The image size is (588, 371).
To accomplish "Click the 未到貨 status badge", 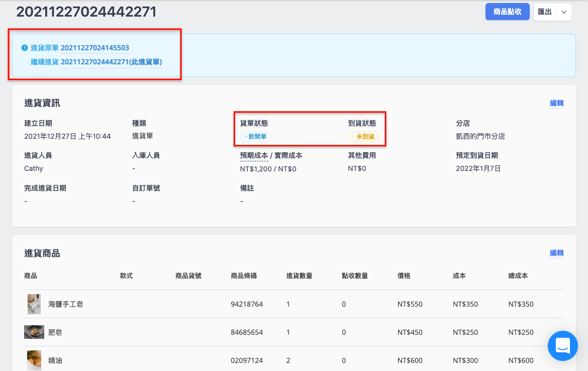I will 363,137.
